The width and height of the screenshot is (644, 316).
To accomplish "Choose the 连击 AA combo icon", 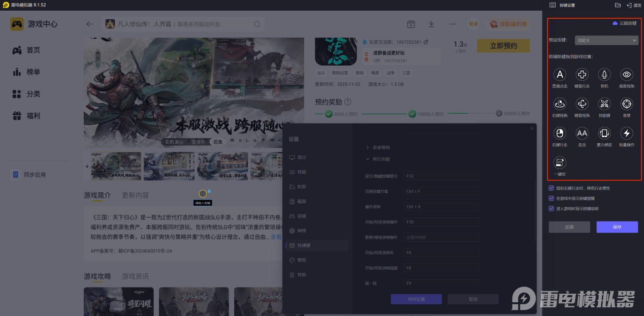I will (x=582, y=134).
